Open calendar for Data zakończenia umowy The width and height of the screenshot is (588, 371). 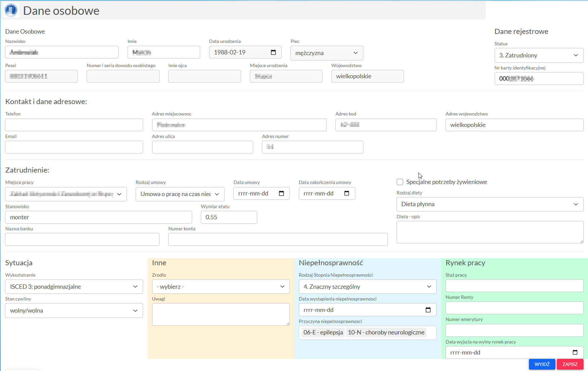347,193
